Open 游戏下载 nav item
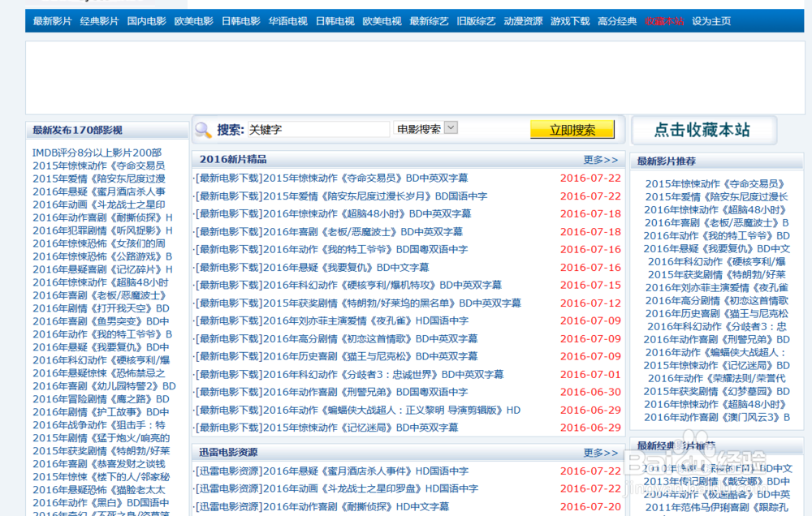Screen dimensions: 812x516 pyautogui.click(x=570, y=21)
